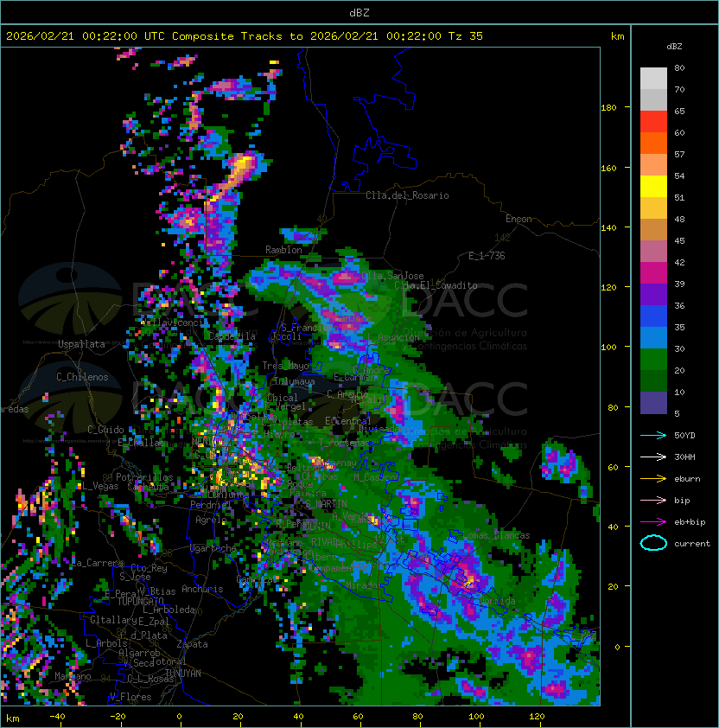Screen dimensions: 719x728
Task: Click the 'Agrelo' map label
Action: [x=211, y=520]
